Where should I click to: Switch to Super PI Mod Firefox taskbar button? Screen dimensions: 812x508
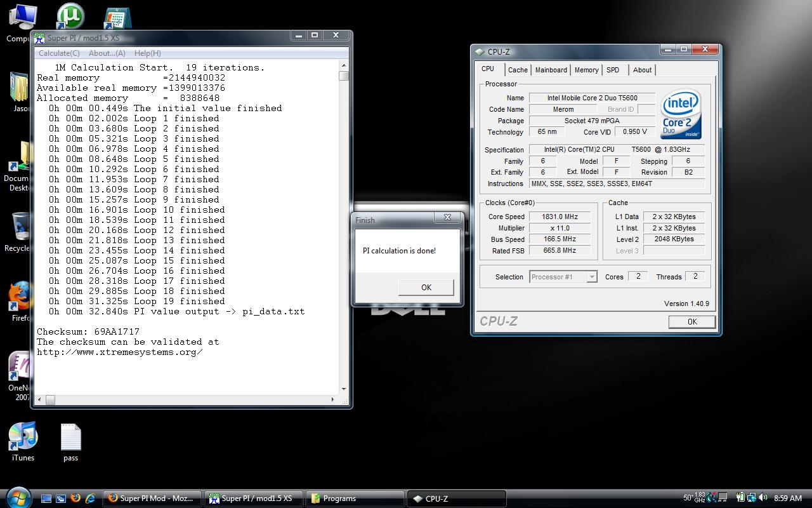(x=153, y=498)
